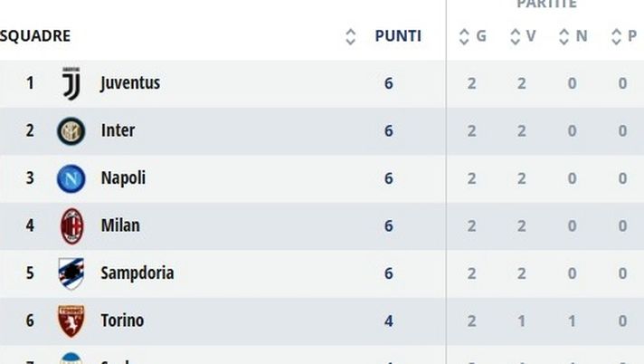
Task: Click the Sampdoria club crest
Action: pyautogui.click(x=71, y=273)
